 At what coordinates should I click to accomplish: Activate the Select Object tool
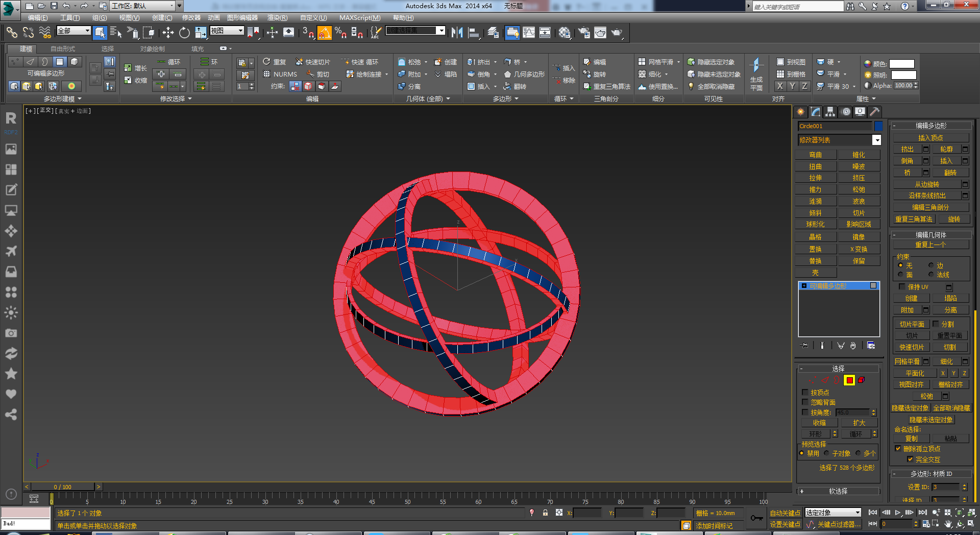[100, 33]
